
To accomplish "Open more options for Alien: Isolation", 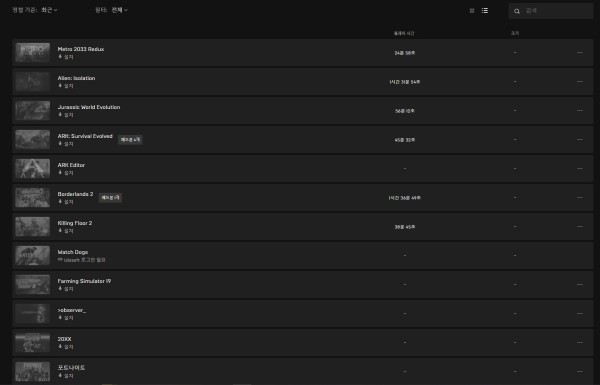I will [x=580, y=82].
